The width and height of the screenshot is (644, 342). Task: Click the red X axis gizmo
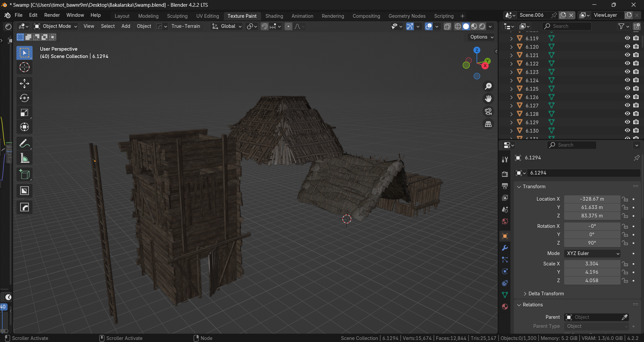click(485, 66)
